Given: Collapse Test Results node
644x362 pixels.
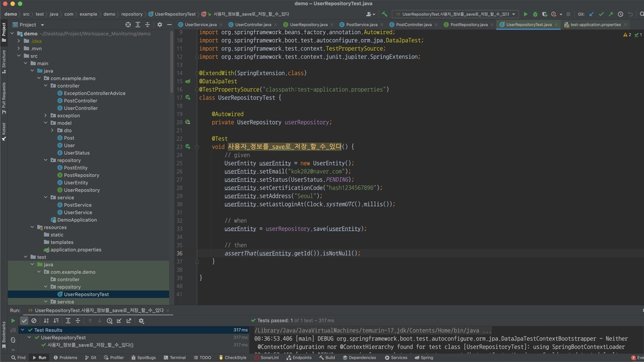Looking at the screenshot, I should (x=23, y=330).
